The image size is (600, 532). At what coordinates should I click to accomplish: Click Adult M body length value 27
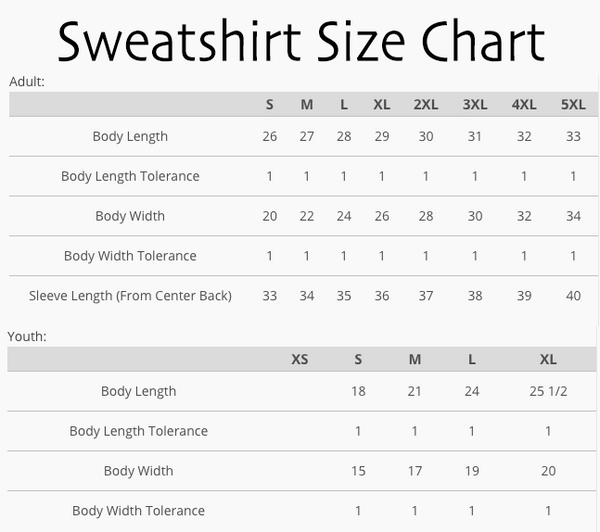307,137
